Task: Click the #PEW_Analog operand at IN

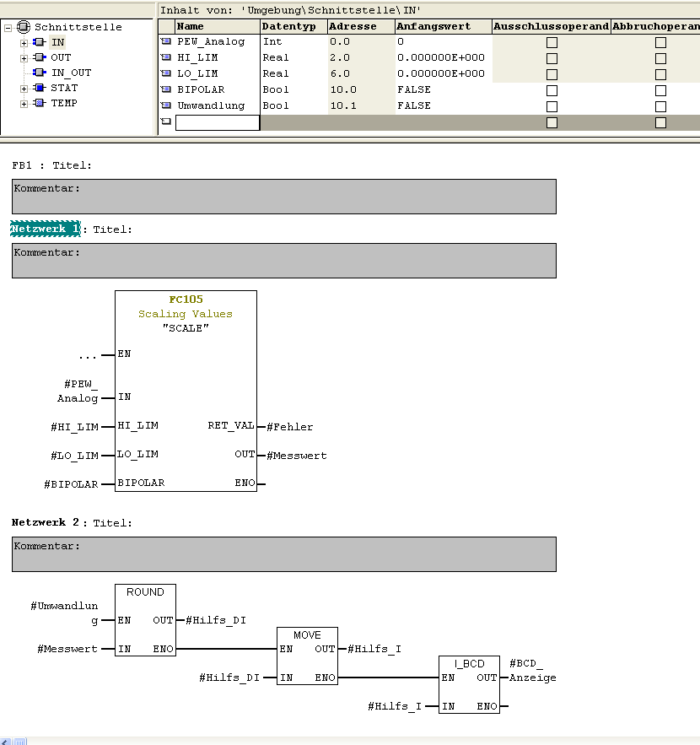Action: pos(78,391)
